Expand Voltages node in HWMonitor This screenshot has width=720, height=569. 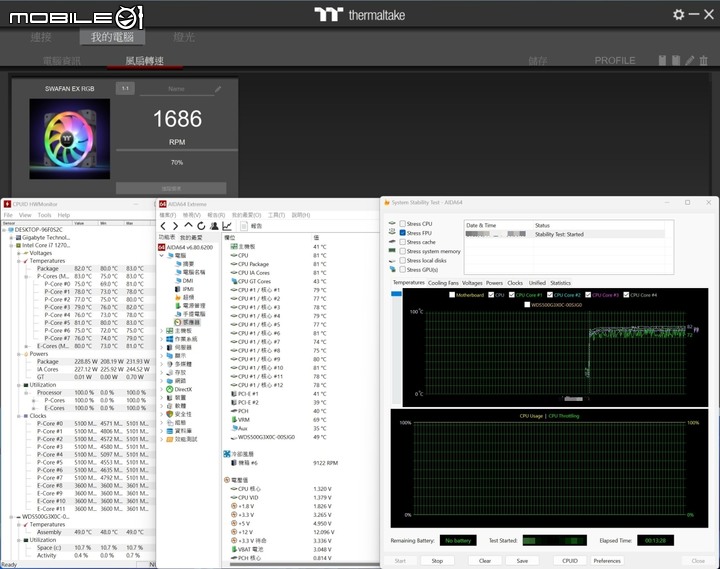19,253
